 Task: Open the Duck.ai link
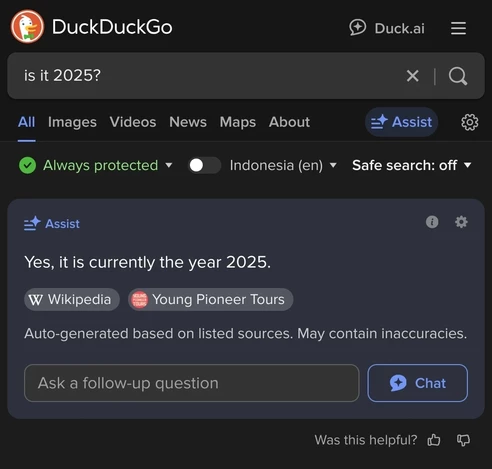pyautogui.click(x=387, y=28)
